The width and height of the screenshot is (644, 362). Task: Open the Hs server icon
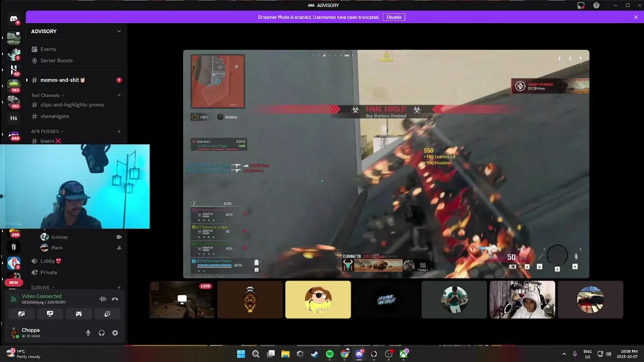pos(14,118)
